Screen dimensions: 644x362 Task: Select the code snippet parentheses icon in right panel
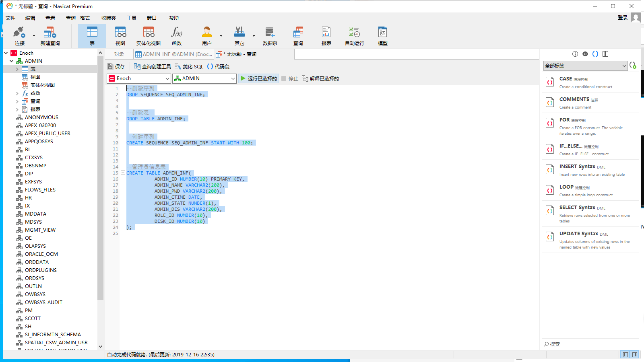[x=595, y=54]
